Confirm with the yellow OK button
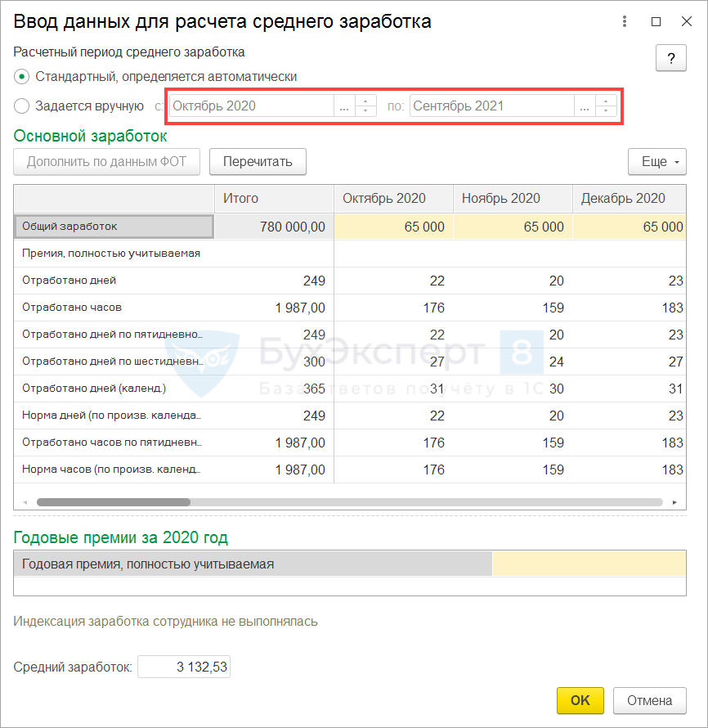The height and width of the screenshot is (728, 708). click(x=580, y=700)
